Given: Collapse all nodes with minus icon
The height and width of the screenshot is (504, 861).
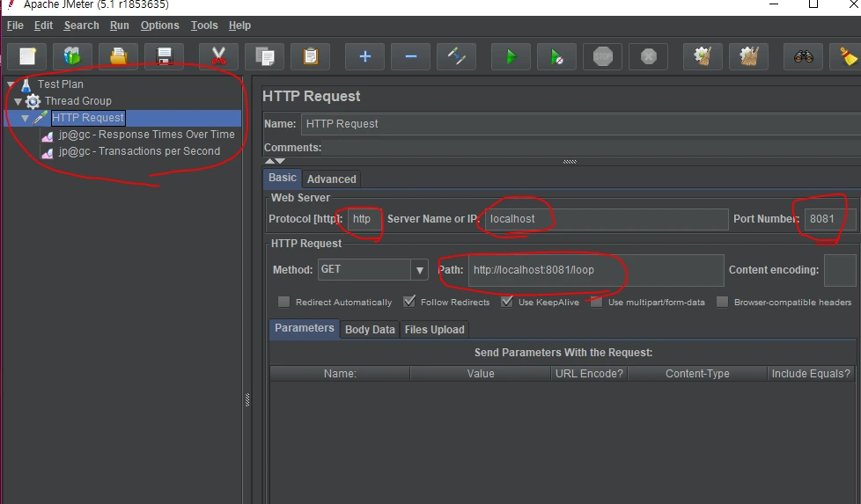Looking at the screenshot, I should [411, 56].
